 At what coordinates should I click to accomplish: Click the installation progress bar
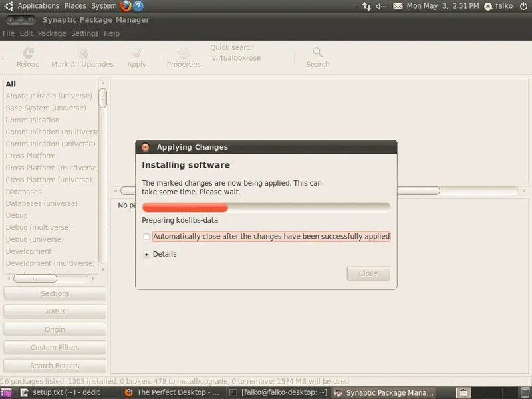(x=266, y=207)
